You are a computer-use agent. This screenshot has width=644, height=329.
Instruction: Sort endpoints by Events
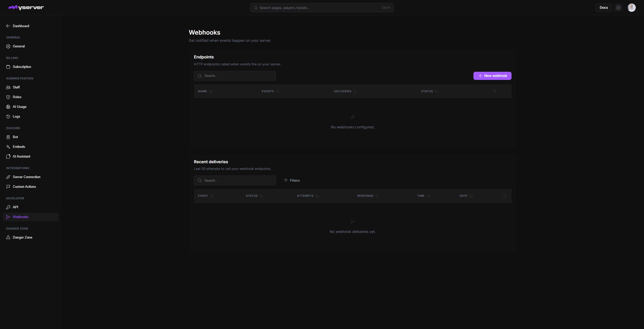[270, 91]
